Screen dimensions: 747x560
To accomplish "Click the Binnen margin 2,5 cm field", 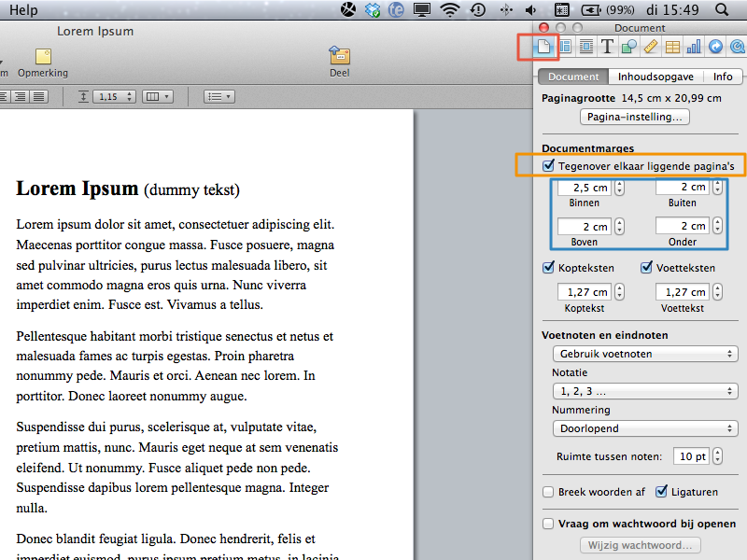I will coord(585,188).
